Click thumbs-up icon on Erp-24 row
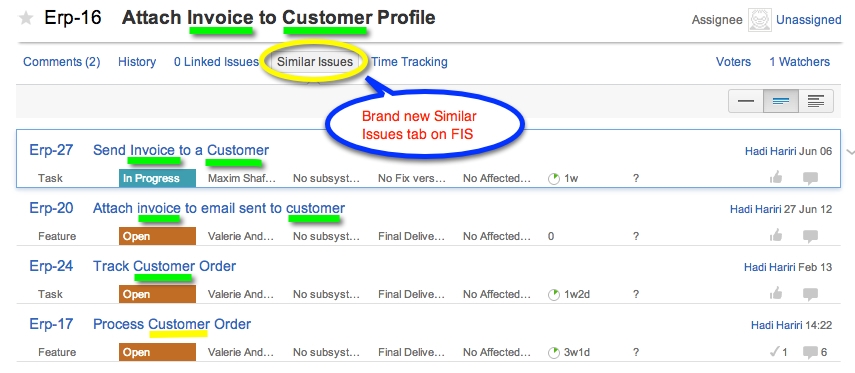 [776, 294]
